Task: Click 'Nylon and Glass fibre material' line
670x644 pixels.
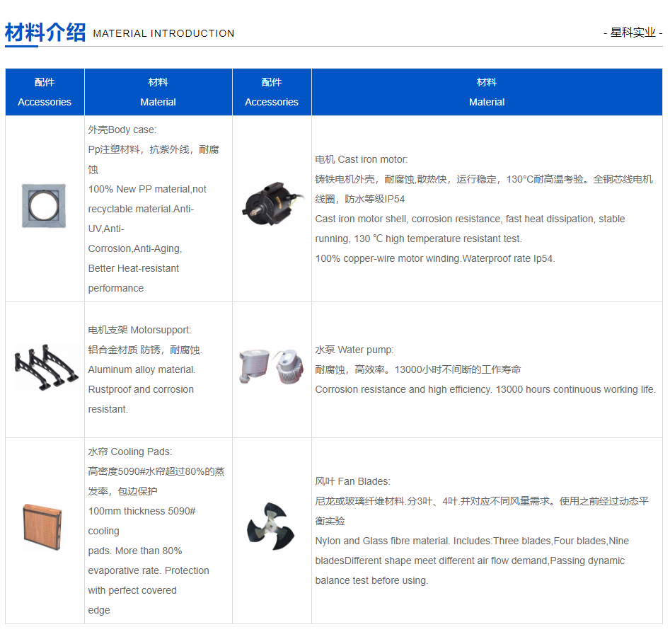Action: [472, 541]
